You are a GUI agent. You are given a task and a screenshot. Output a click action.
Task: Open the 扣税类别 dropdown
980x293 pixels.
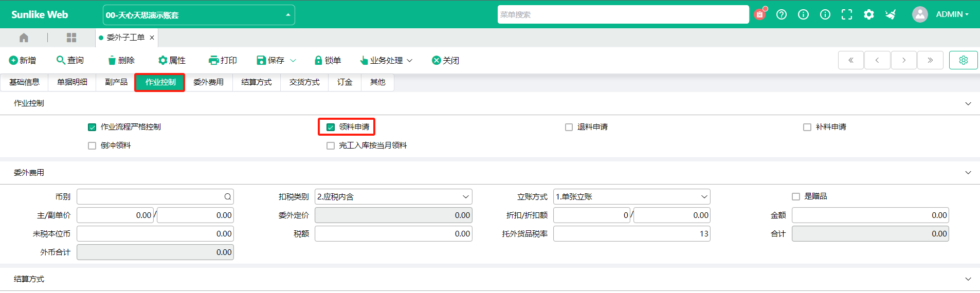(x=393, y=197)
